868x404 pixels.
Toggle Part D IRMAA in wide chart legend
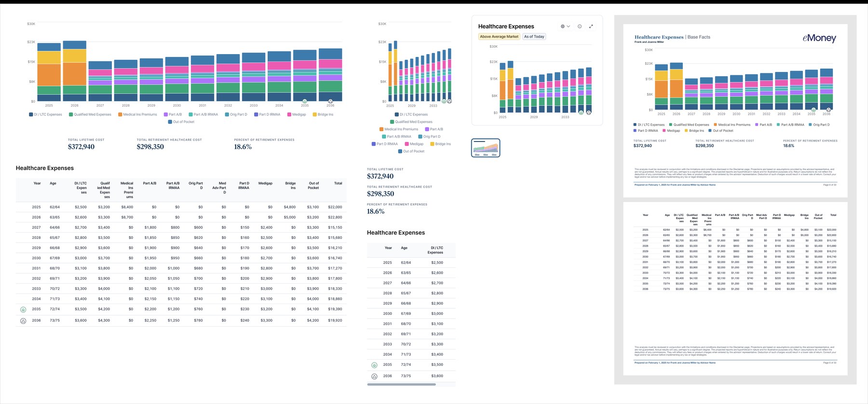coord(267,114)
